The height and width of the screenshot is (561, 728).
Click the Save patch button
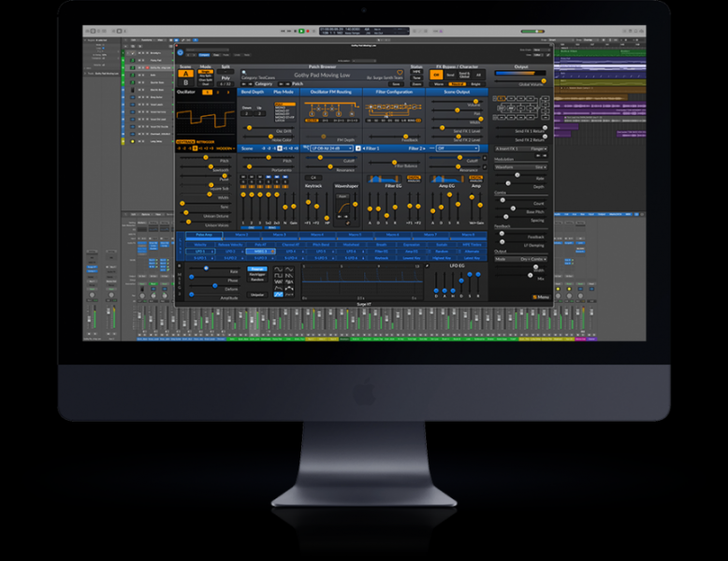click(396, 83)
